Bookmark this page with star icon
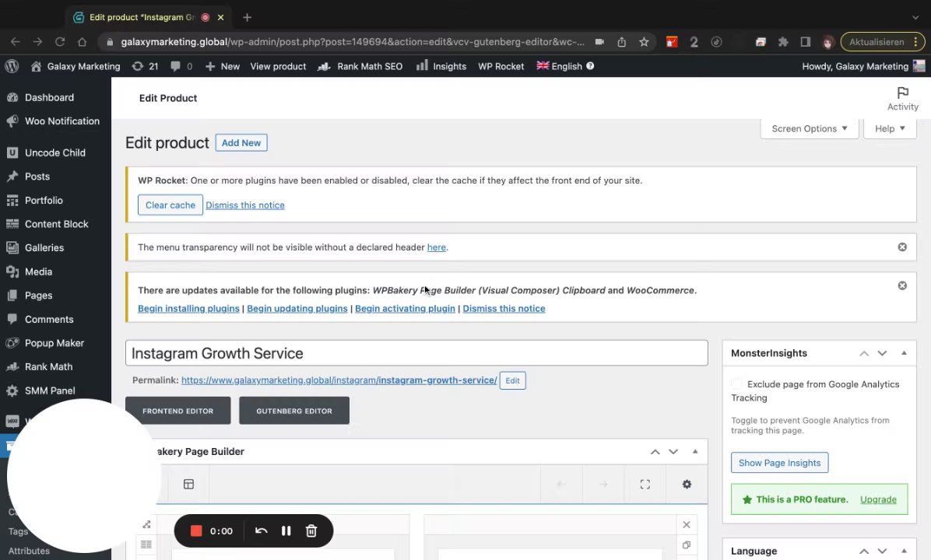The width and height of the screenshot is (931, 560). 644,41
